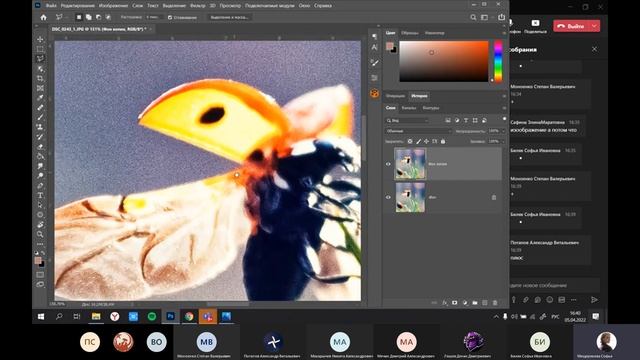Enable Subtract from selection mode
640x360 pixels.
98,17
